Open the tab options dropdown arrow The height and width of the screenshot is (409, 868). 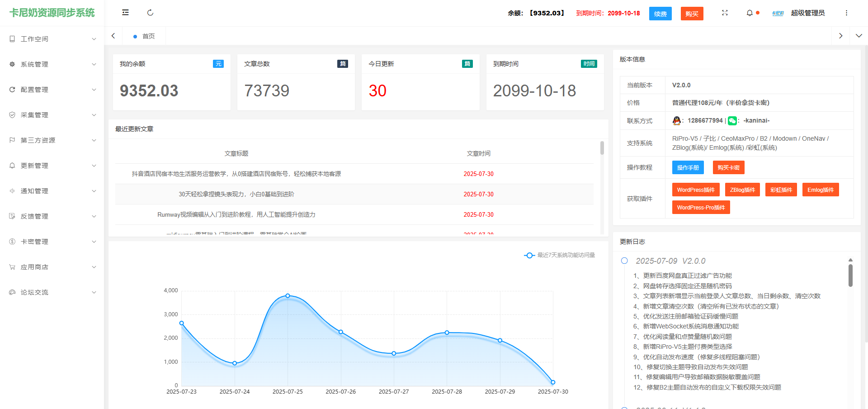859,36
